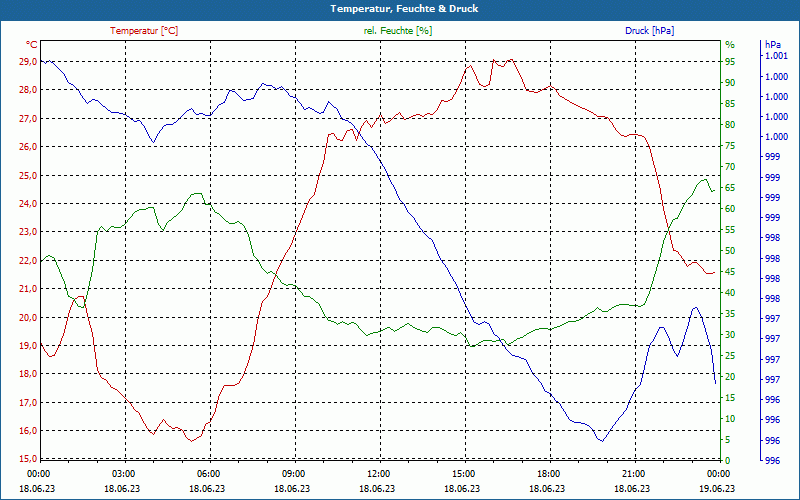The width and height of the screenshot is (800, 500).
Task: Click the '26,0' temperature axis value
Action: click(x=28, y=146)
